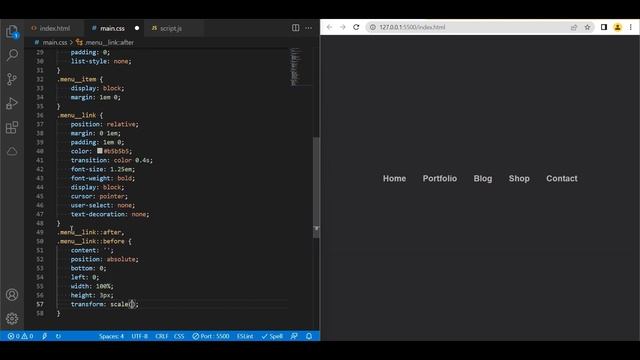Click the 'cursor: pointer;' line

[99, 196]
